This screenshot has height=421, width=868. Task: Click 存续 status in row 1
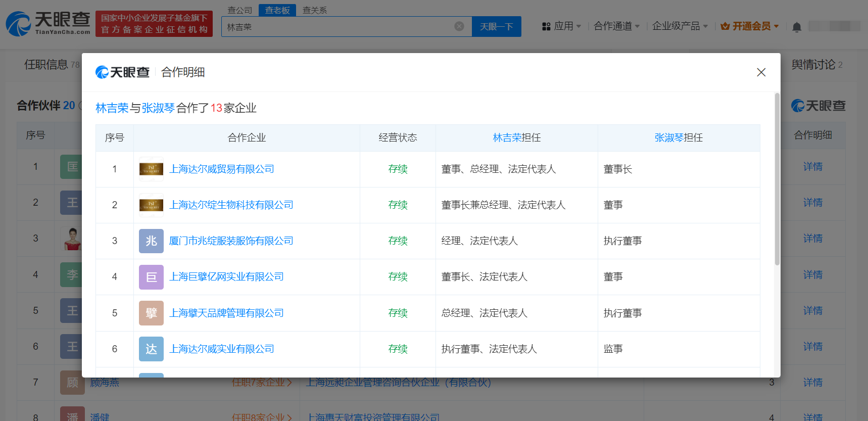click(398, 169)
